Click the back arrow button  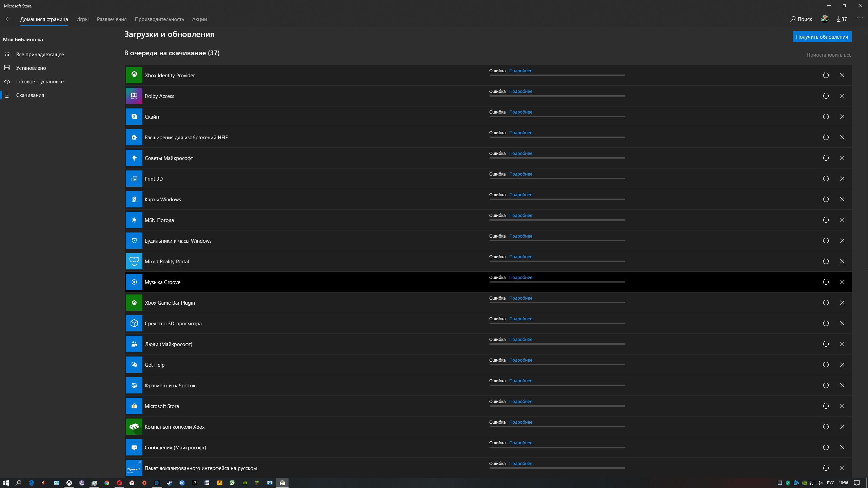click(x=8, y=19)
